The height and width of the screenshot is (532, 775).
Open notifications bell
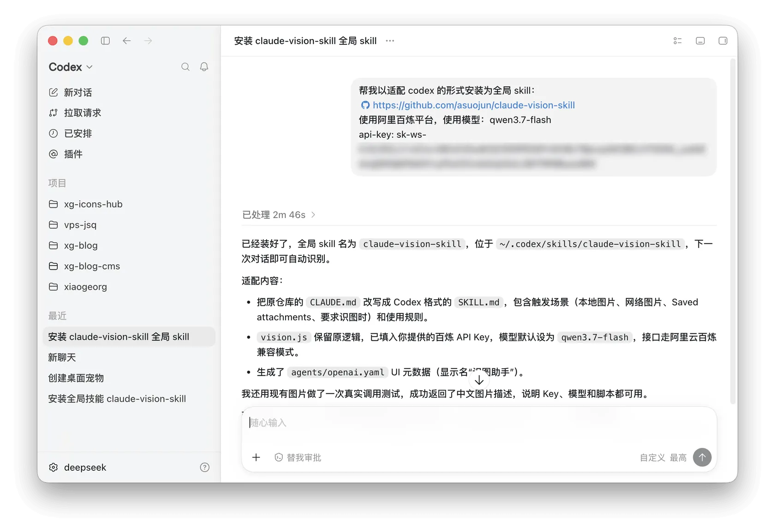click(204, 67)
